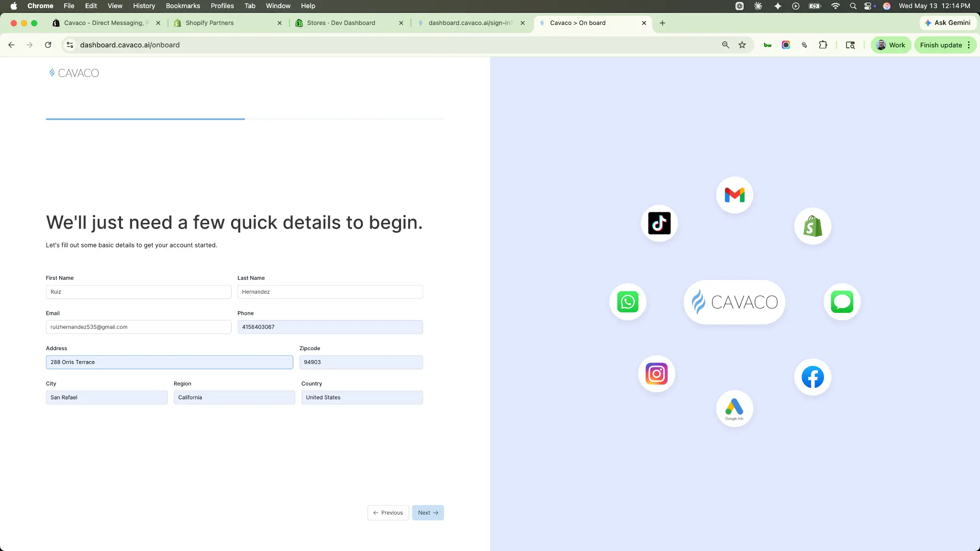
Task: Click the TikTok icon in the integrations graphic
Action: [659, 223]
